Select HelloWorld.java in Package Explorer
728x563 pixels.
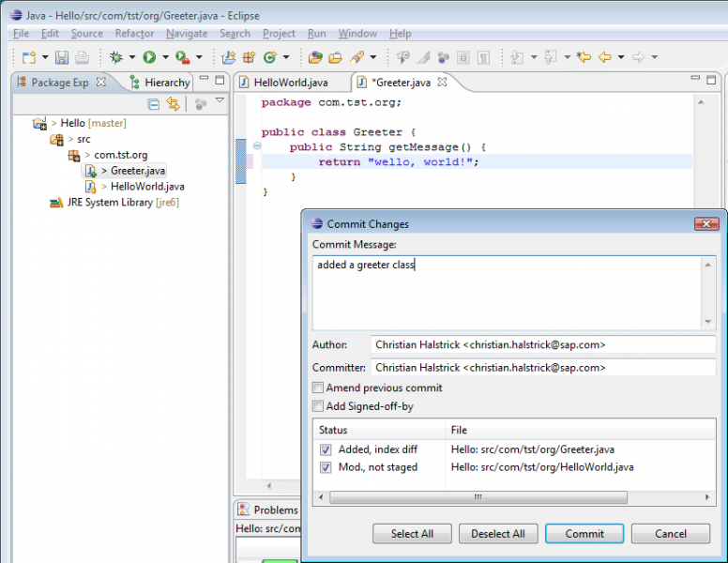[147, 187]
